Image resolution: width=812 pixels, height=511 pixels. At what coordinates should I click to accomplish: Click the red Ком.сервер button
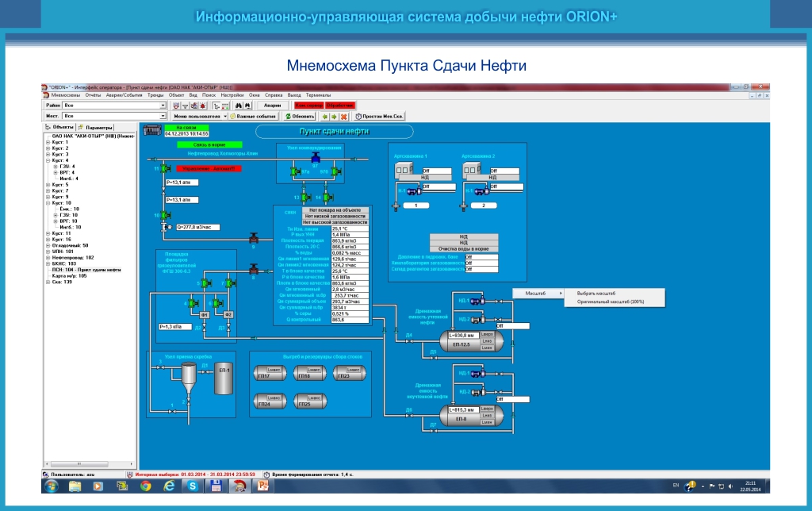pos(308,106)
